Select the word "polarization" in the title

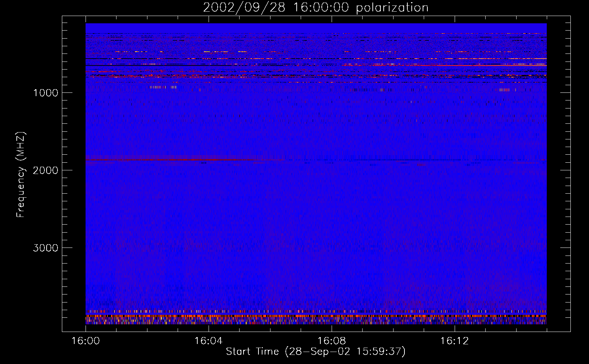392,8
